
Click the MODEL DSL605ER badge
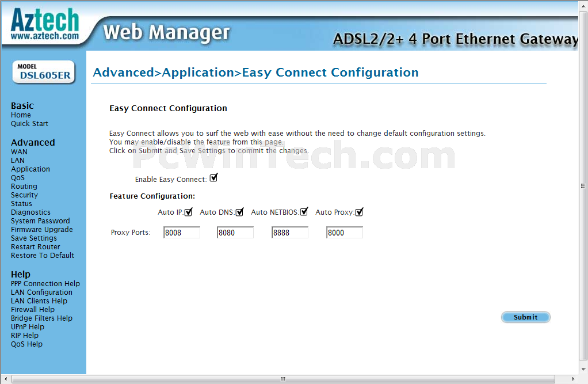pos(44,72)
